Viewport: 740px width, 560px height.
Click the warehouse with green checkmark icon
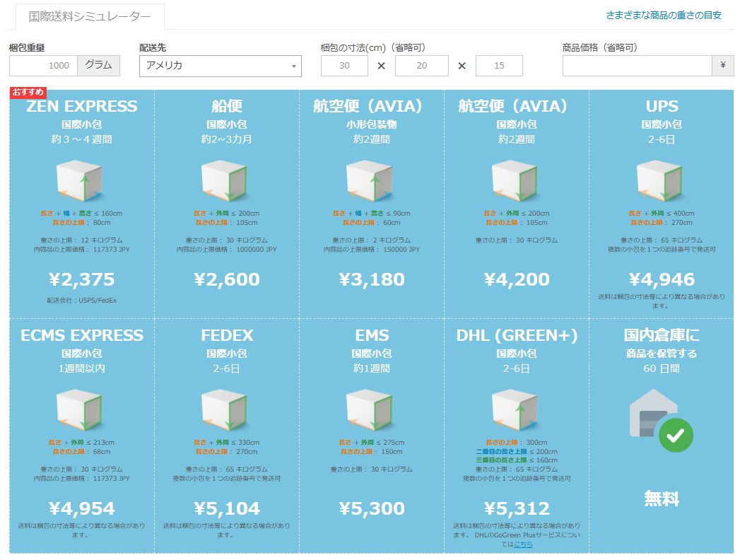[x=661, y=420]
